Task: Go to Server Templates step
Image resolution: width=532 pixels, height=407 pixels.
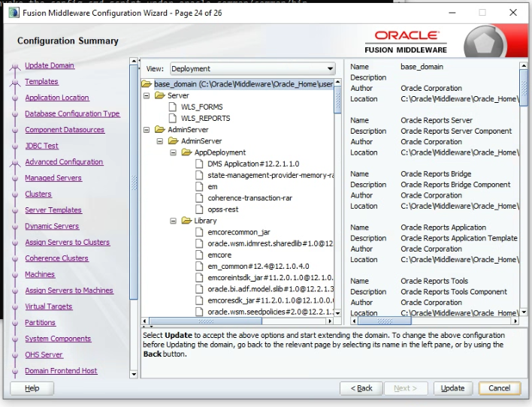Action: [53, 210]
